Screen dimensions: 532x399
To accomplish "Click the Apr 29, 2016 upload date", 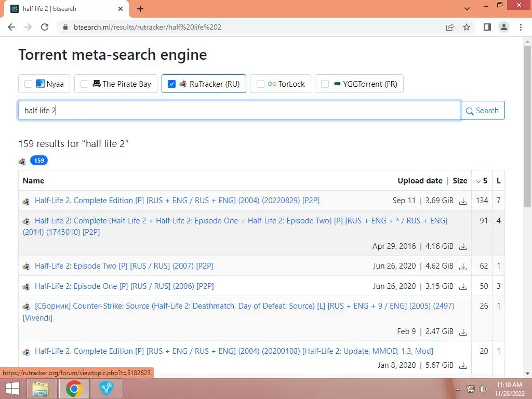I will [x=394, y=246].
